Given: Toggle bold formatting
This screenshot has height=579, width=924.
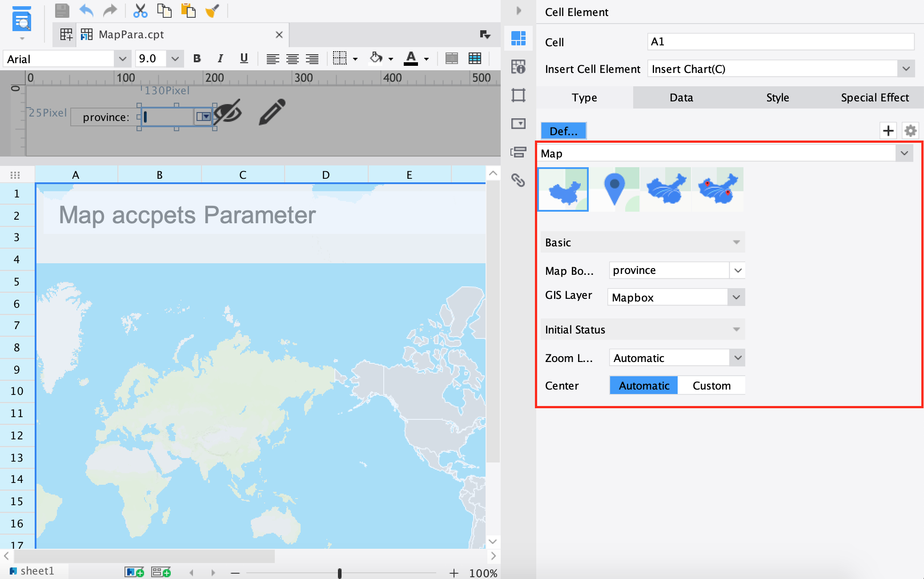Looking at the screenshot, I should pyautogui.click(x=197, y=58).
